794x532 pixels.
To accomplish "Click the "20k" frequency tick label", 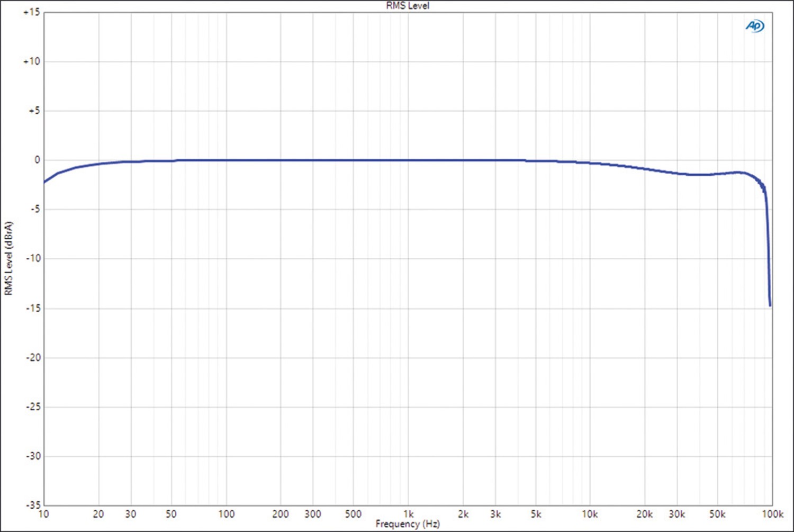I will [x=645, y=514].
